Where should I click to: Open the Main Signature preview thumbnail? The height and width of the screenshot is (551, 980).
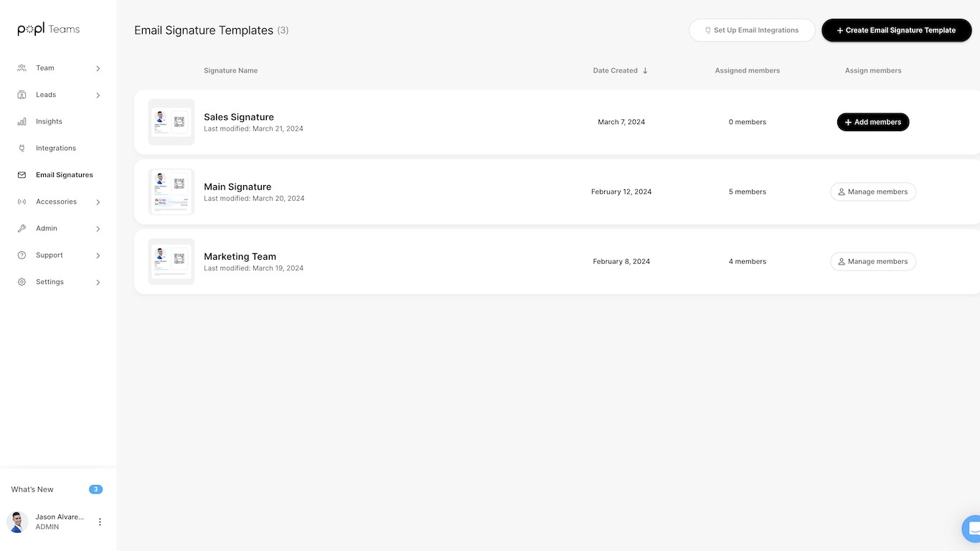pyautogui.click(x=171, y=192)
